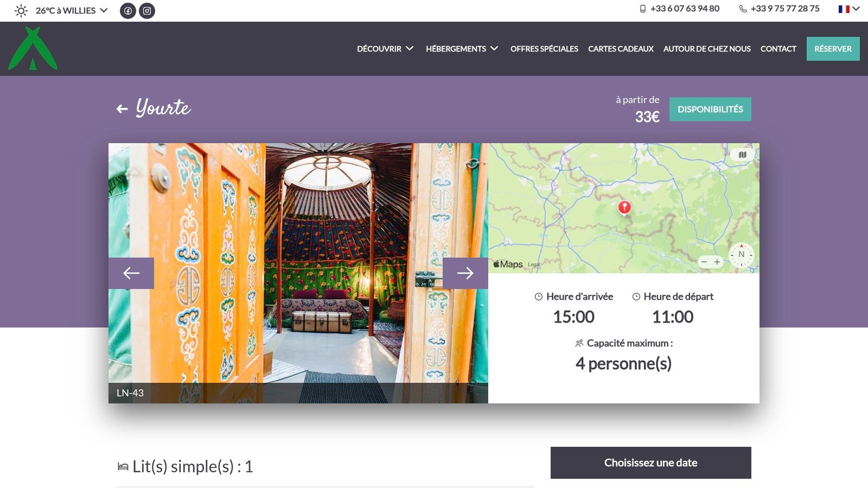Open the language selector with French flag
Image resolution: width=868 pixels, height=488 pixels.
click(849, 9)
